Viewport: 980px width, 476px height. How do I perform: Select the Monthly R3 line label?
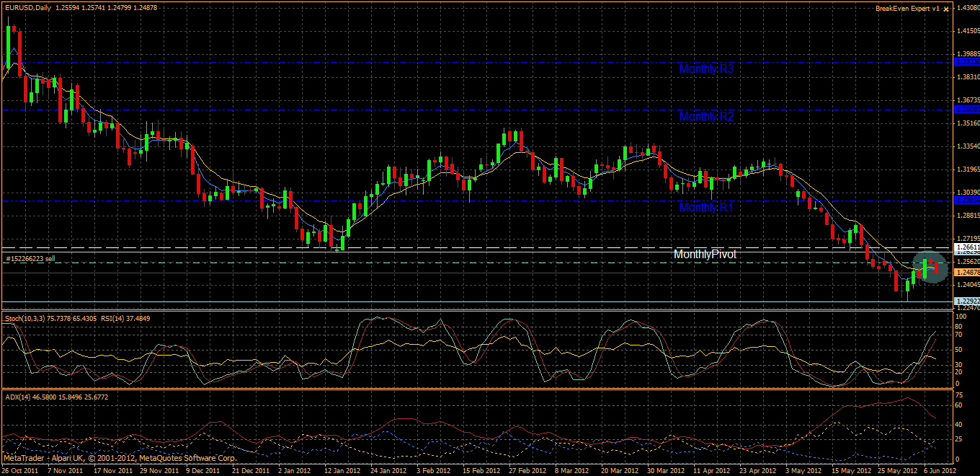pyautogui.click(x=706, y=70)
